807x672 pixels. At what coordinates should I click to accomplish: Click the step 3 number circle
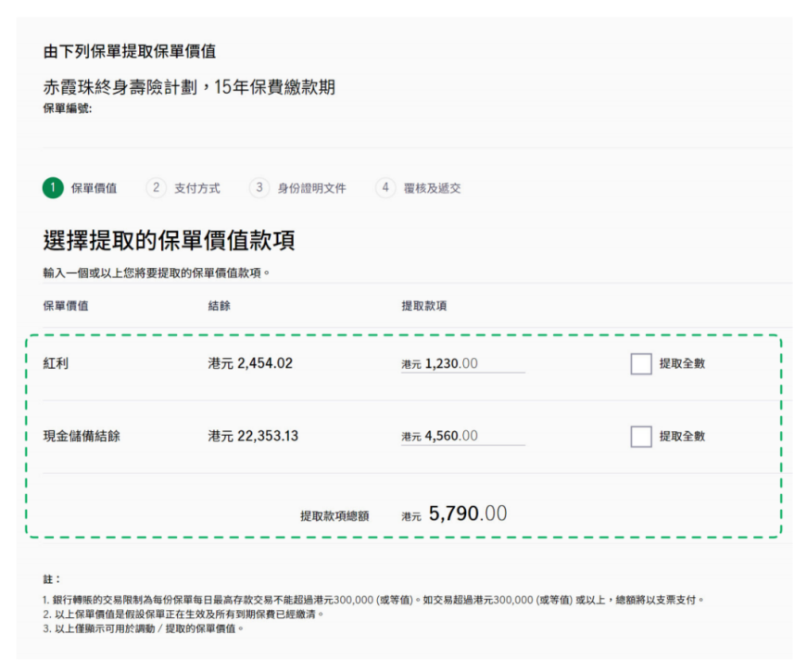pos(259,188)
